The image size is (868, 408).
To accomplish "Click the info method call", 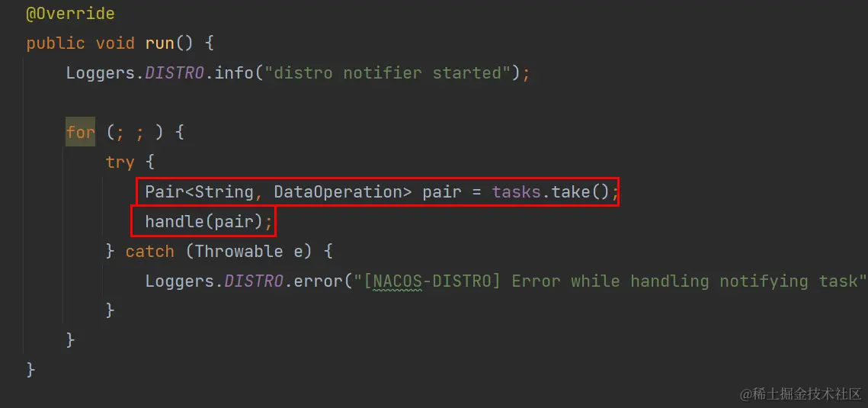I will click(234, 73).
